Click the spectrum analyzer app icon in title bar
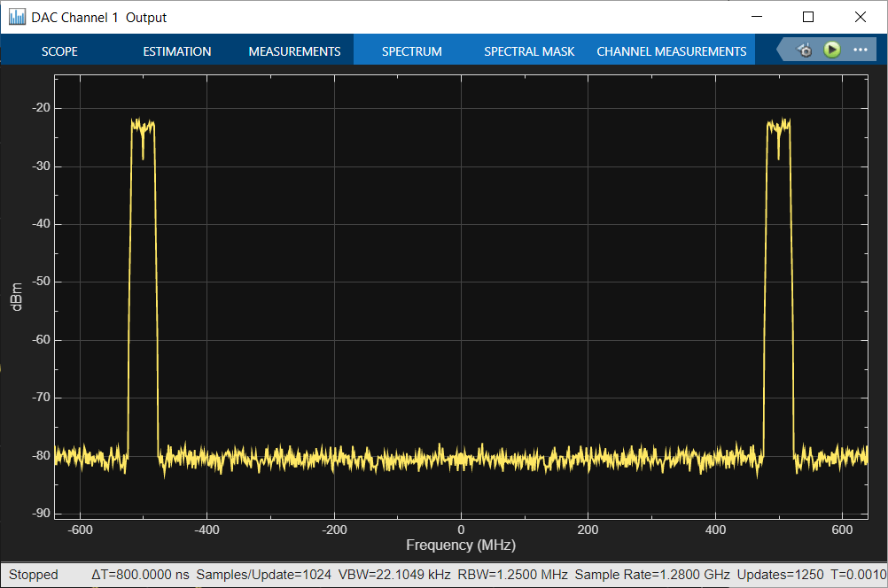Screen dimensions: 888x588 17,17
